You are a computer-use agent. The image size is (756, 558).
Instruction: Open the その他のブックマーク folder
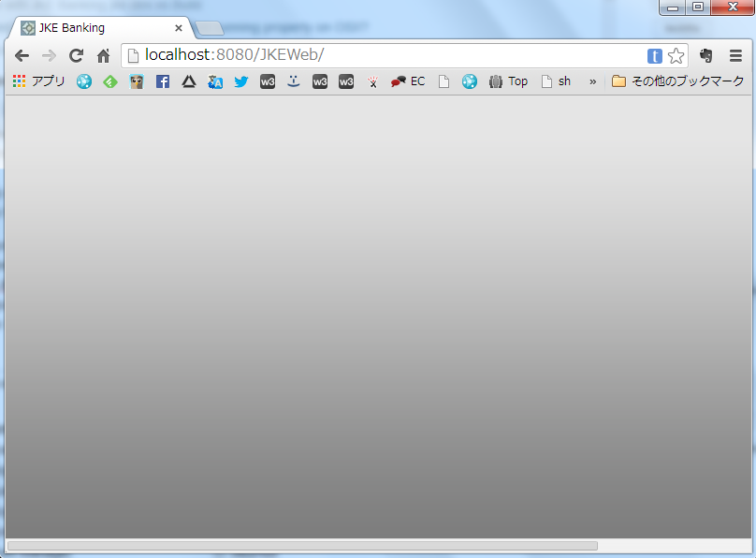(678, 81)
